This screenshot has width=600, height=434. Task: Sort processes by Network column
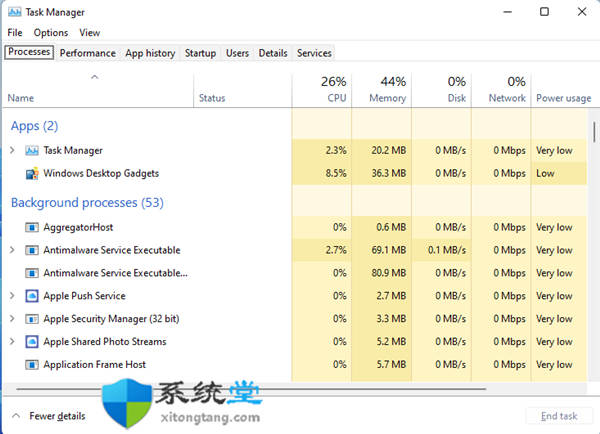pyautogui.click(x=501, y=90)
